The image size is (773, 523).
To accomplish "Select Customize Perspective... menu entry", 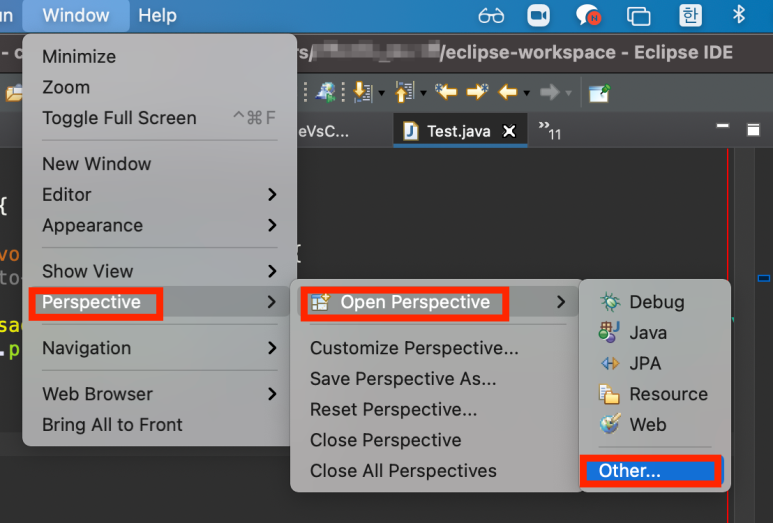I will click(414, 348).
